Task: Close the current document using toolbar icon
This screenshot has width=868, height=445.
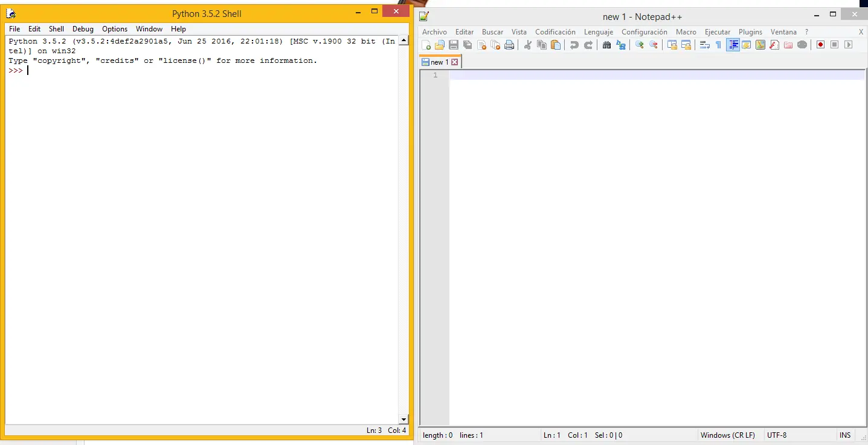Action: (481, 45)
